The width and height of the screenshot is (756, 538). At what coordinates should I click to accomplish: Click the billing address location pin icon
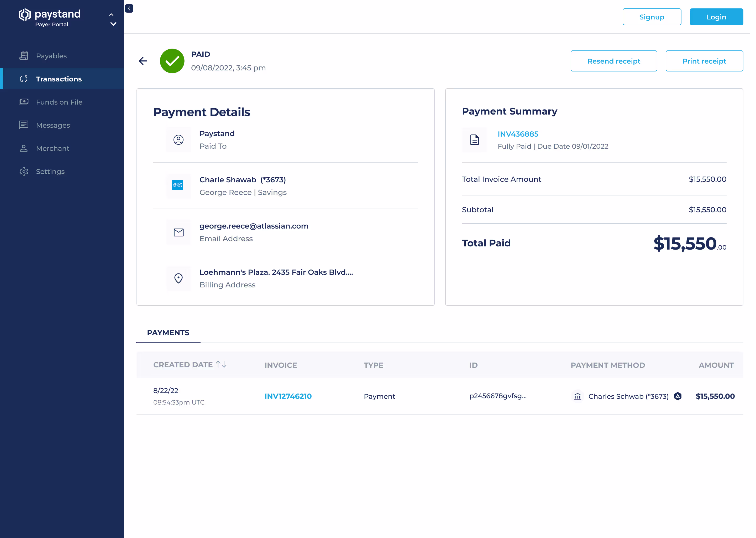point(178,278)
